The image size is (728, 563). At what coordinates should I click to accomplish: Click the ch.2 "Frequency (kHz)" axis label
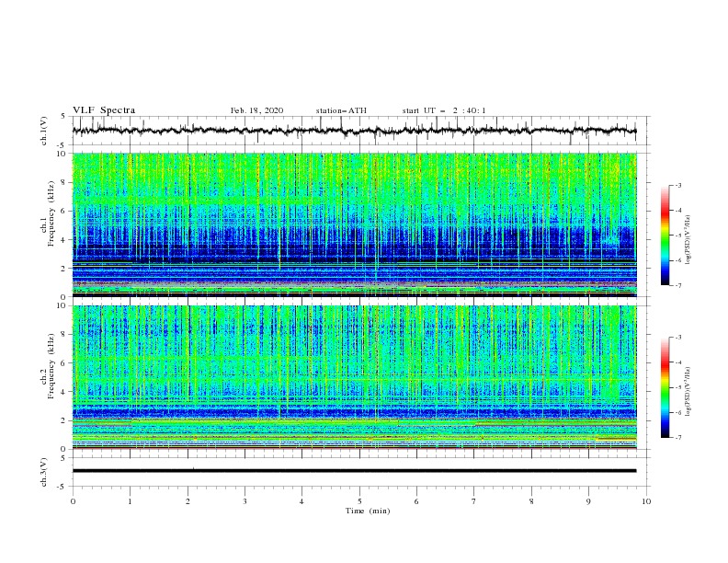tap(51, 366)
